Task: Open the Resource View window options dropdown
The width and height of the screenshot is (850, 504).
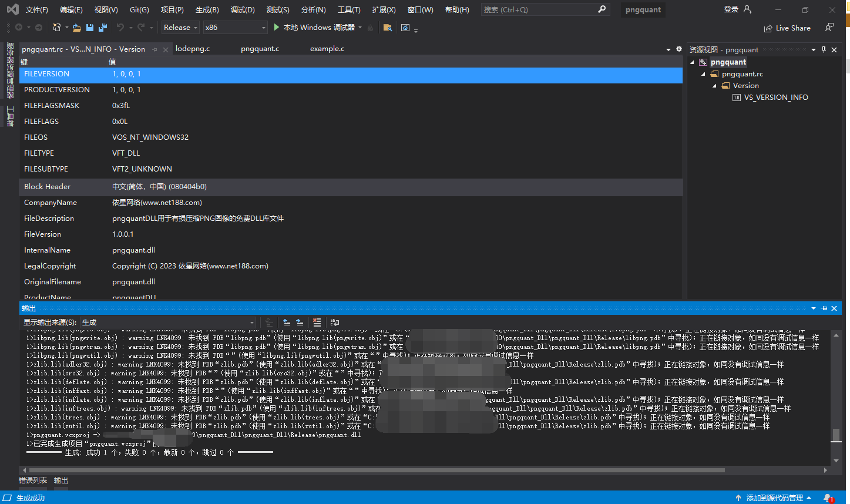Action: point(814,50)
